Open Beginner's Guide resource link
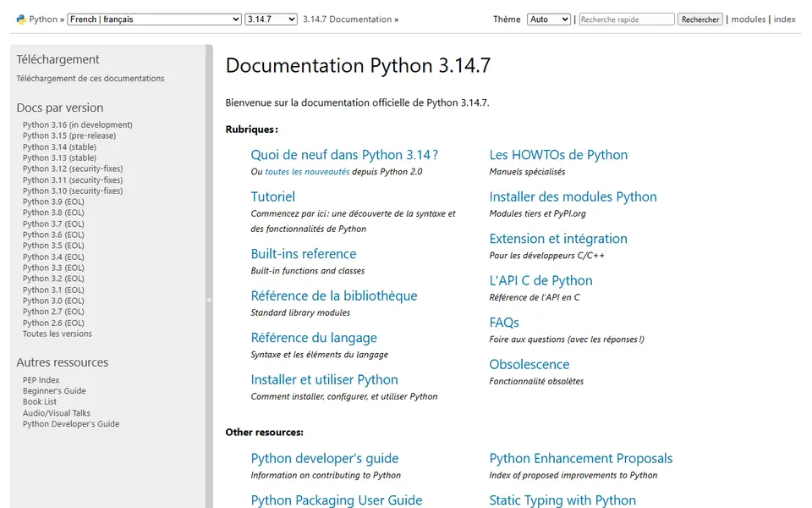 point(54,391)
